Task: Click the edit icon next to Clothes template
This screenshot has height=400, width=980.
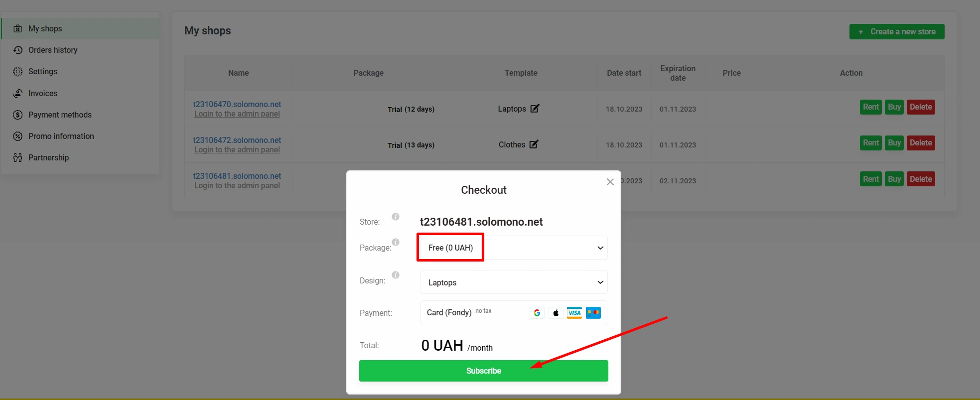Action: 534,144
